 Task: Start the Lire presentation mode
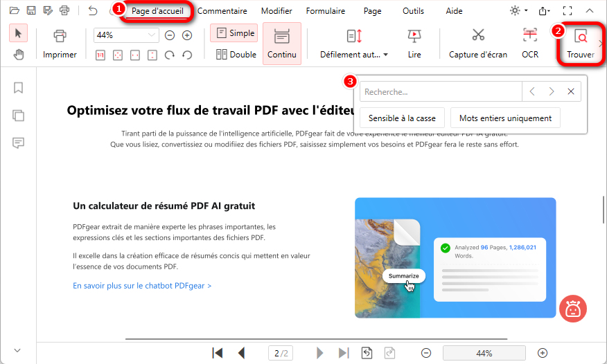(414, 44)
